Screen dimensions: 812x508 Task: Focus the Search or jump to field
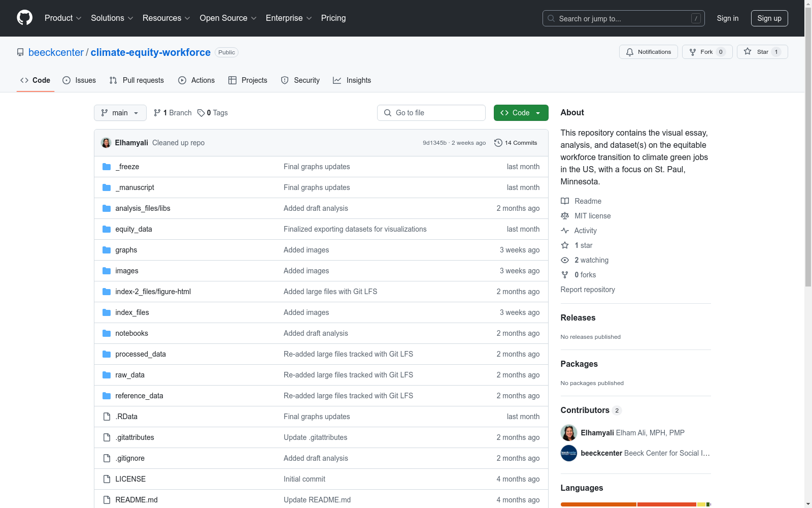(x=623, y=18)
